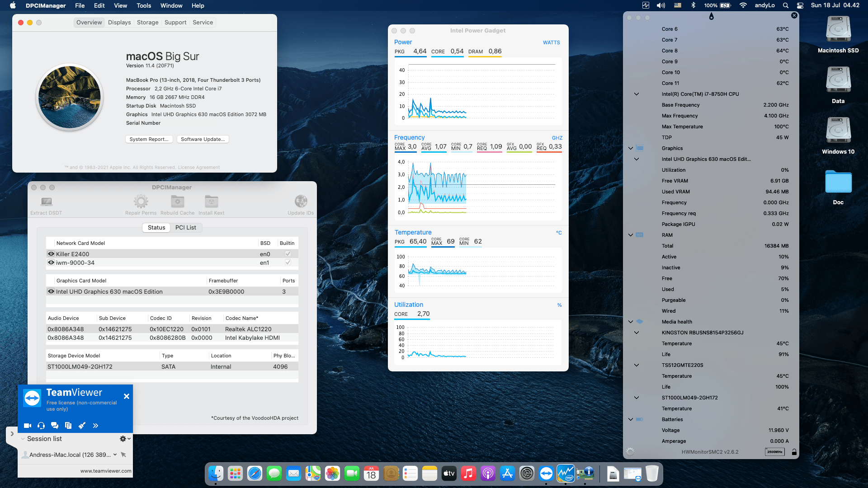Open TeamViewer from the Dock

(546, 474)
